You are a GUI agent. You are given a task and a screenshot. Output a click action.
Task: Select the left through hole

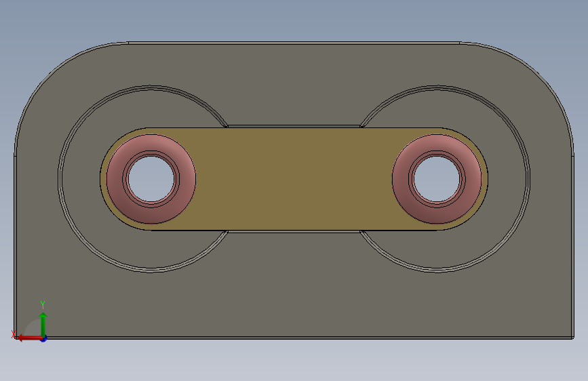point(151,179)
